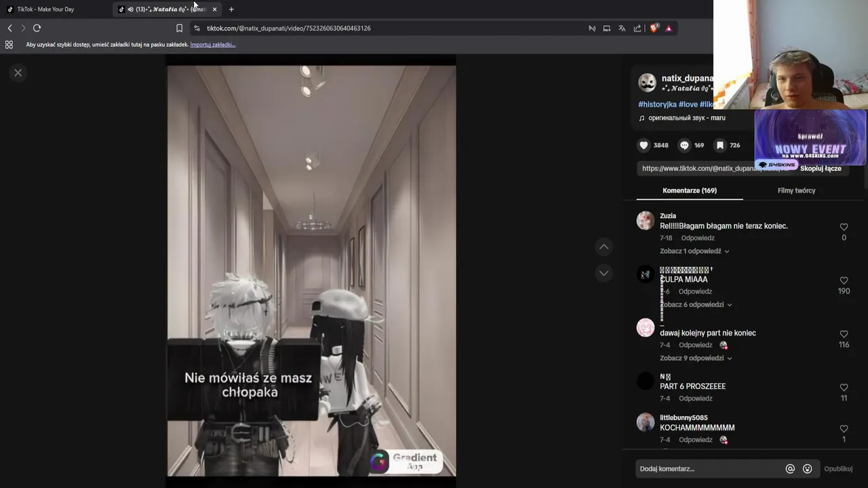
Task: Save the video with the bookmark icon 726
Action: pos(720,145)
